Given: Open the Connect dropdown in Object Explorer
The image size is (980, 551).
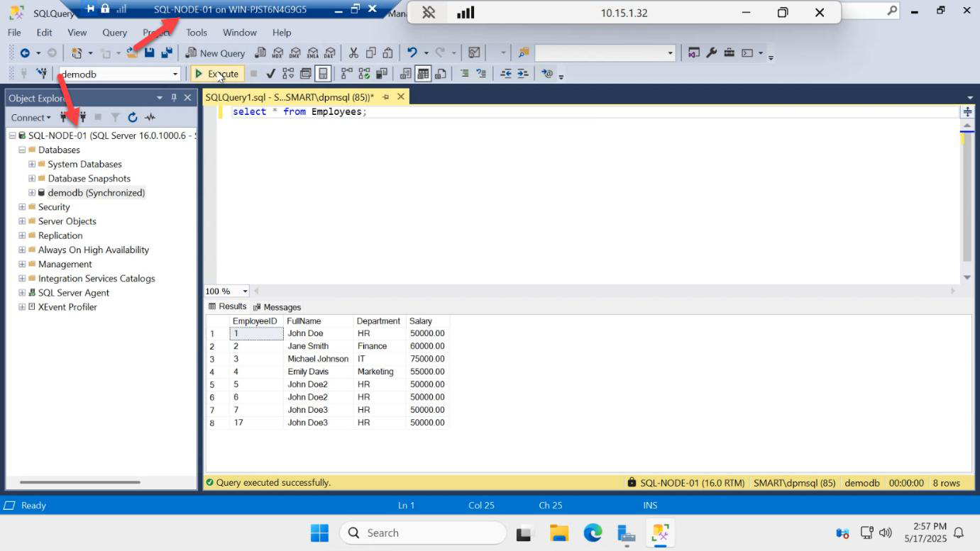Looking at the screenshot, I should click(x=31, y=118).
